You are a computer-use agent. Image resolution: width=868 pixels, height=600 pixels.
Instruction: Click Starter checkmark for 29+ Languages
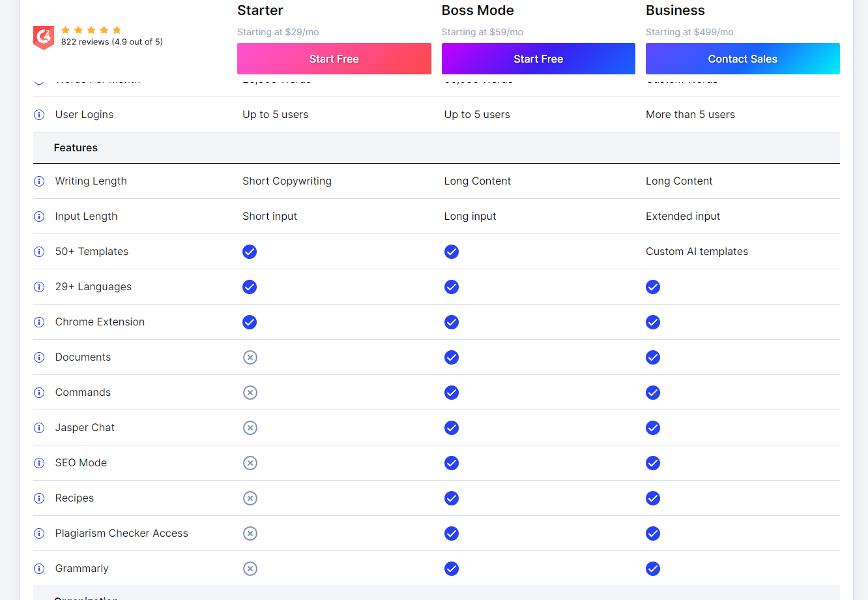pyautogui.click(x=250, y=287)
